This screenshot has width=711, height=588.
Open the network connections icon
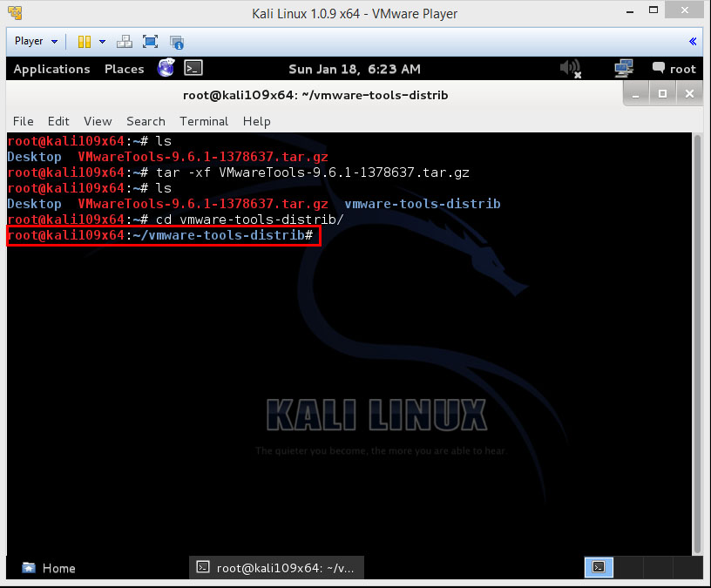coord(624,69)
